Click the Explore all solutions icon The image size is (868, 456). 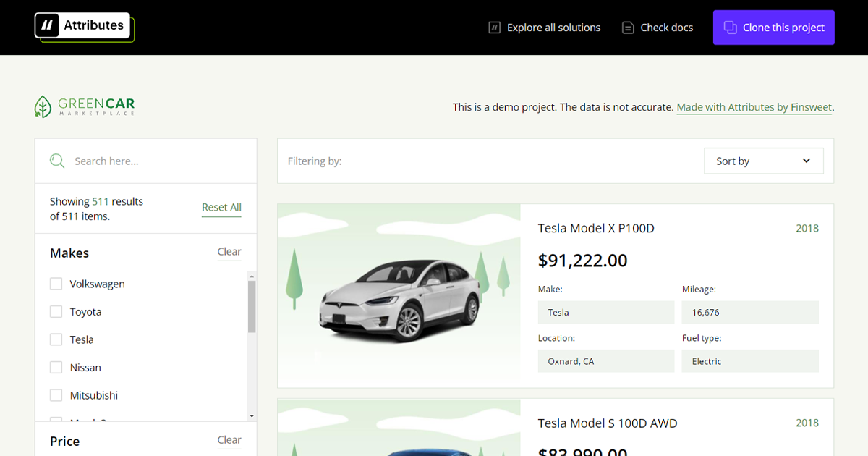click(x=495, y=28)
